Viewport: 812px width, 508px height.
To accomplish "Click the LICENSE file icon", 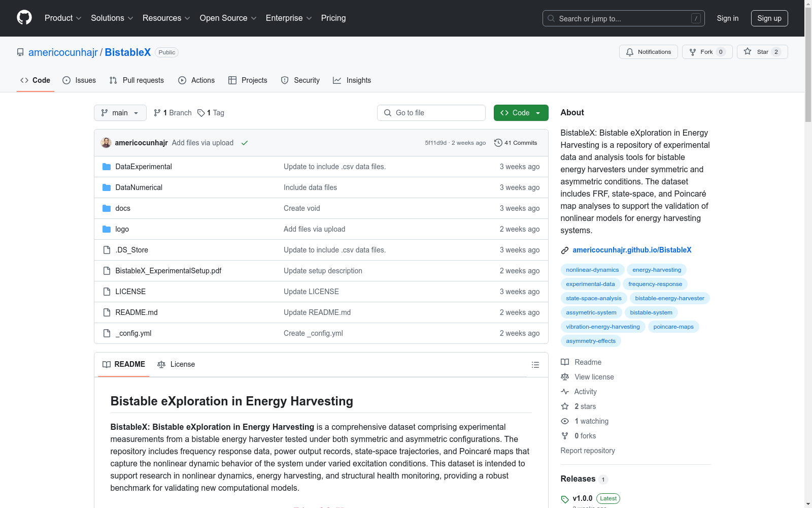I will tap(107, 292).
